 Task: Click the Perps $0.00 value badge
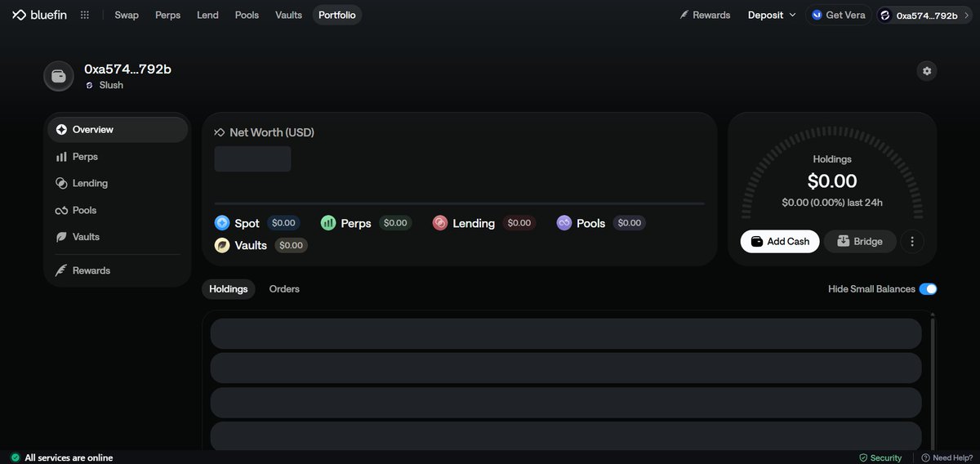[395, 223]
